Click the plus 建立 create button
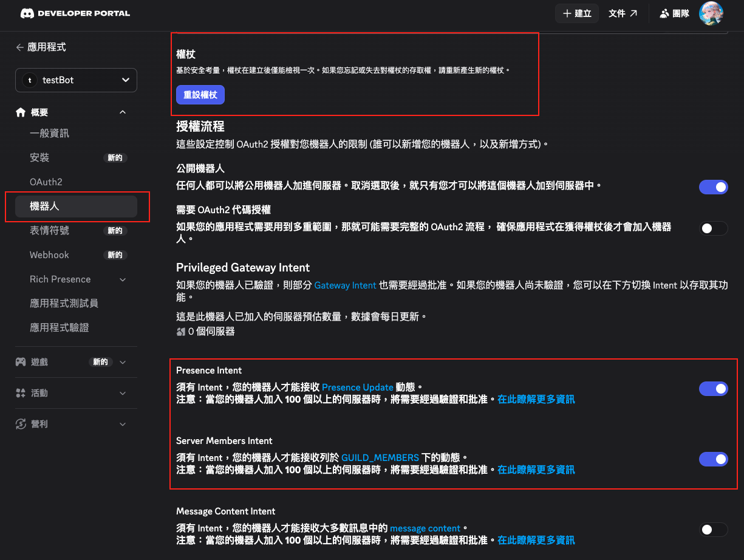Screen dimensions: 744x560 pyautogui.click(x=577, y=13)
